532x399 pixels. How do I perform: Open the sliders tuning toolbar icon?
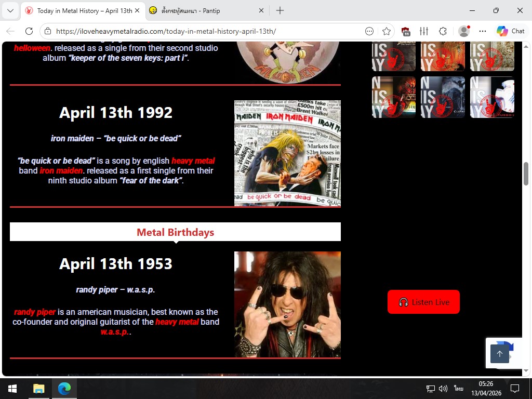[424, 31]
